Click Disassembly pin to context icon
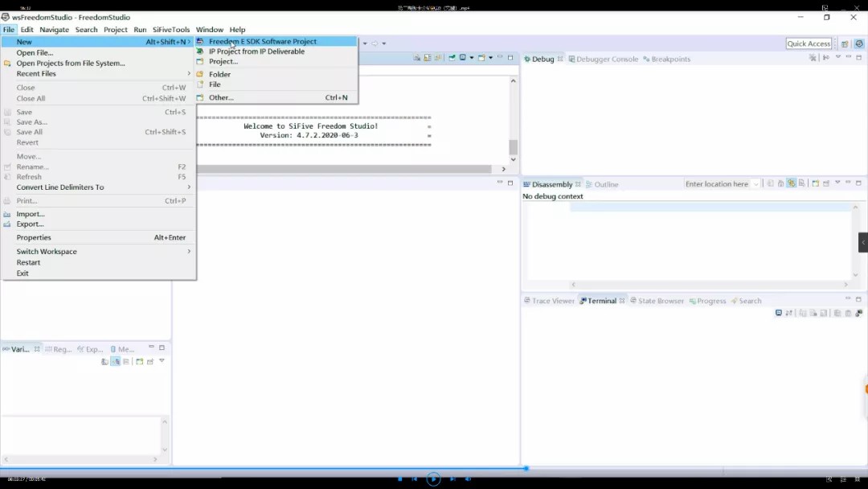Screen dimensions: 868x489 point(826,183)
